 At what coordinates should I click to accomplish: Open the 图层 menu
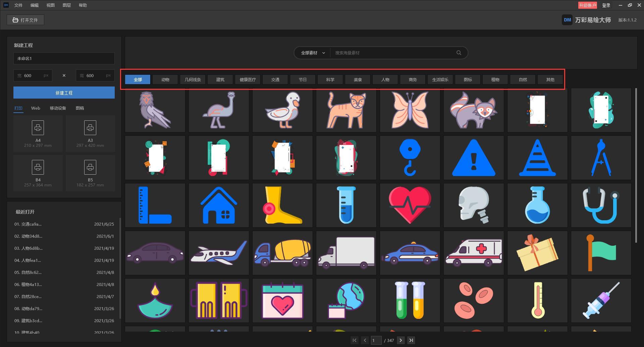click(66, 5)
